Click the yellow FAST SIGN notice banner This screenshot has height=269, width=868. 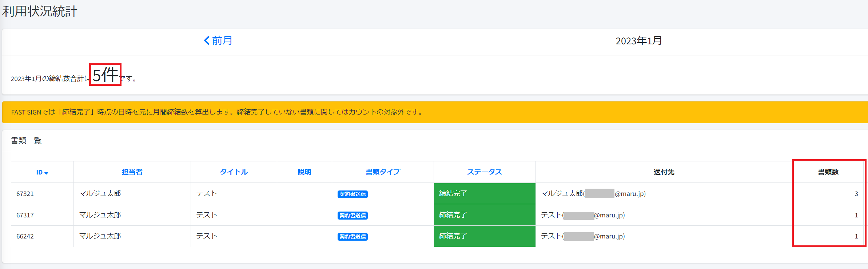(435, 112)
